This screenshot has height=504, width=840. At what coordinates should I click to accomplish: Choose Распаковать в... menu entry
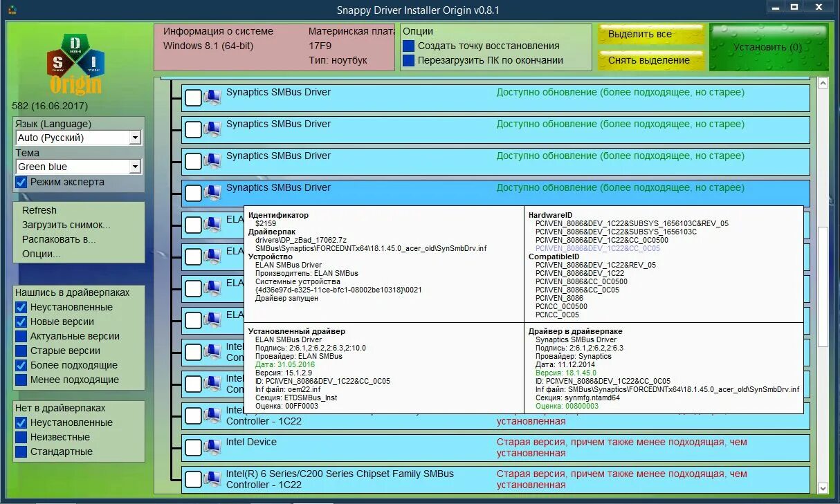pos(59,239)
